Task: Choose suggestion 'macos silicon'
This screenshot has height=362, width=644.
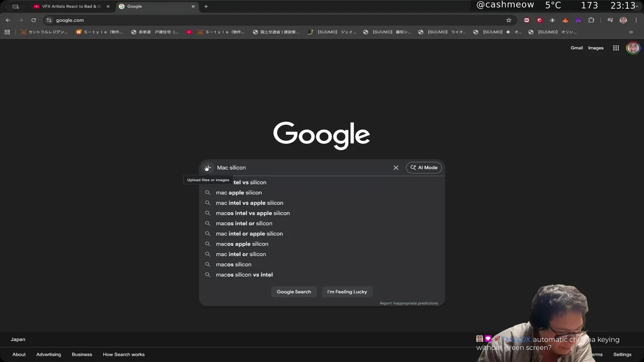Action: (x=322, y=264)
